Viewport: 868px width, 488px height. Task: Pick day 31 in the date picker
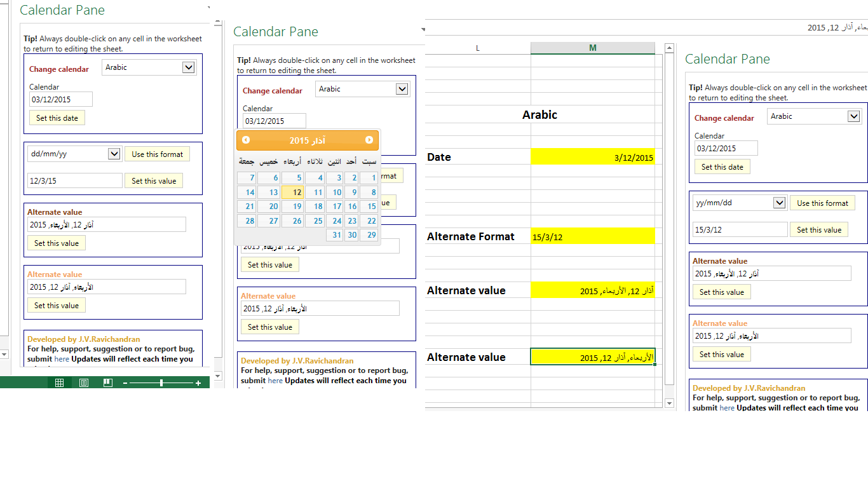335,234
